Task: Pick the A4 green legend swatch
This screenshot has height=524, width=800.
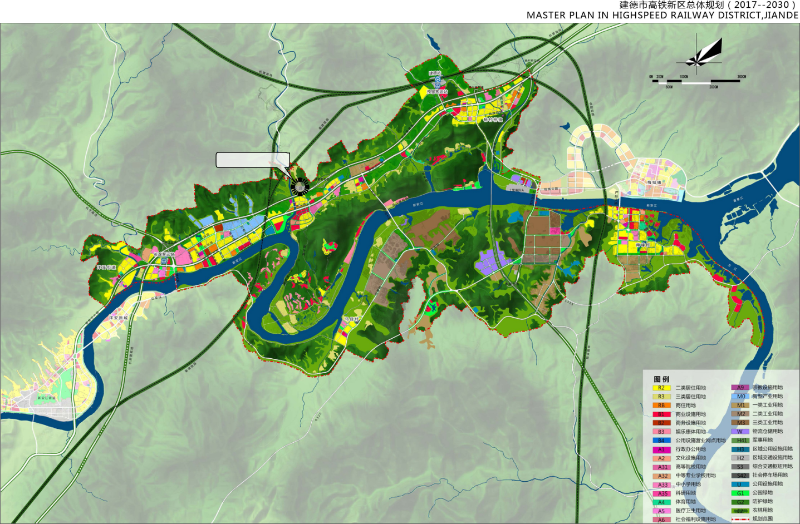Action: [661, 502]
